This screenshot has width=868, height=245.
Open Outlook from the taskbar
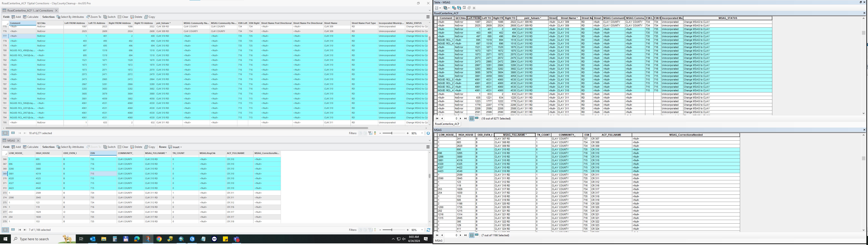(x=92, y=239)
